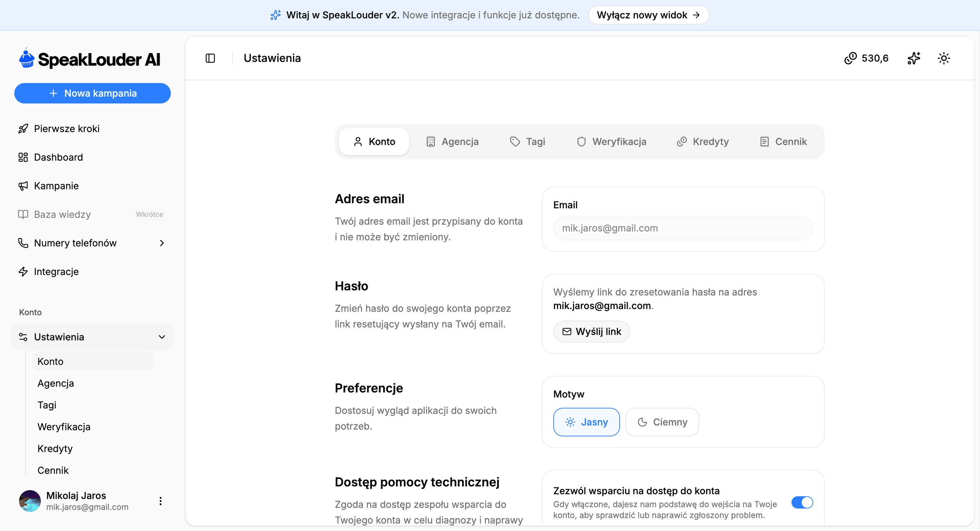Viewport: 980px width, 531px height.
Task: Open the Kredyty tab
Action: [703, 142]
